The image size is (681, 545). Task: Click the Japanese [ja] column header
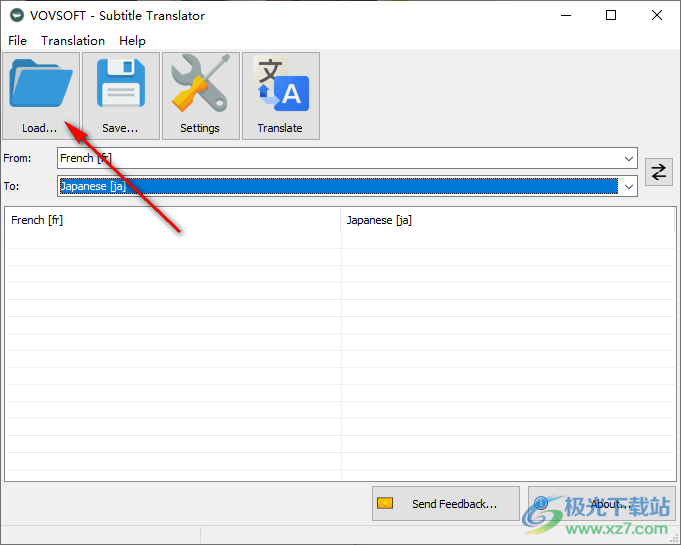click(508, 220)
